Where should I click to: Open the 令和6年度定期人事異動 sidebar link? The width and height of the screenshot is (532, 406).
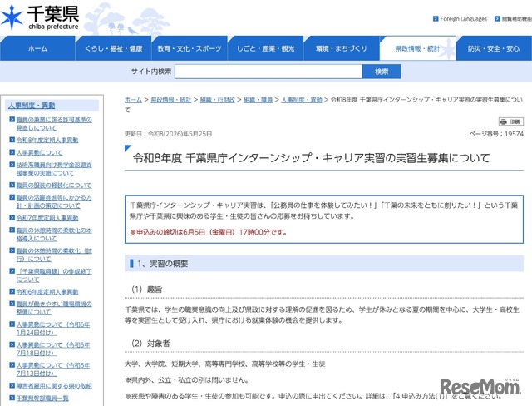point(47,292)
